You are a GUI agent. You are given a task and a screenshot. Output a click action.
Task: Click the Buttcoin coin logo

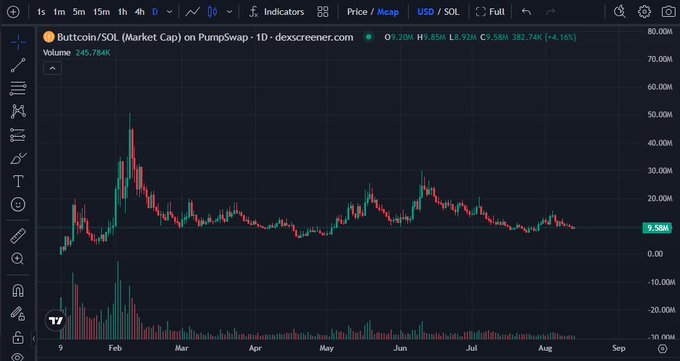pyautogui.click(x=49, y=37)
